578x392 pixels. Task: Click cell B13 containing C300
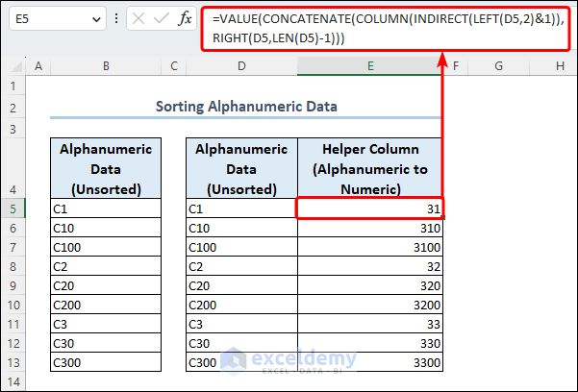point(106,362)
